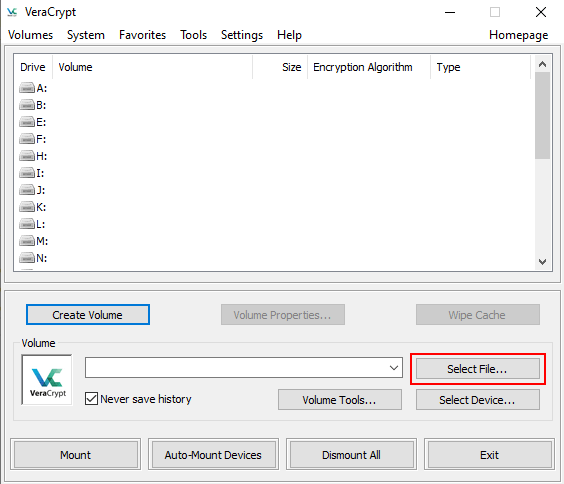
Task: Select the N: drive icon
Action: tap(27, 258)
